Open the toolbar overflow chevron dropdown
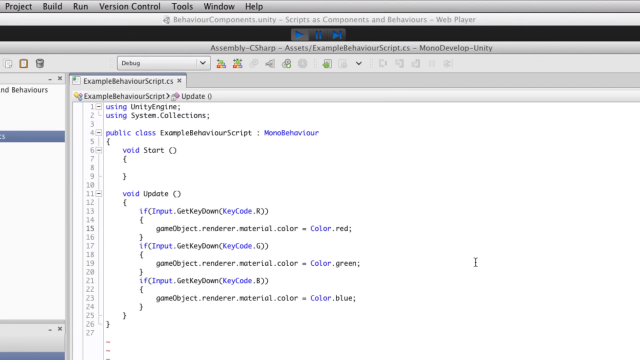Image resolution: width=640 pixels, height=360 pixels. [358, 64]
